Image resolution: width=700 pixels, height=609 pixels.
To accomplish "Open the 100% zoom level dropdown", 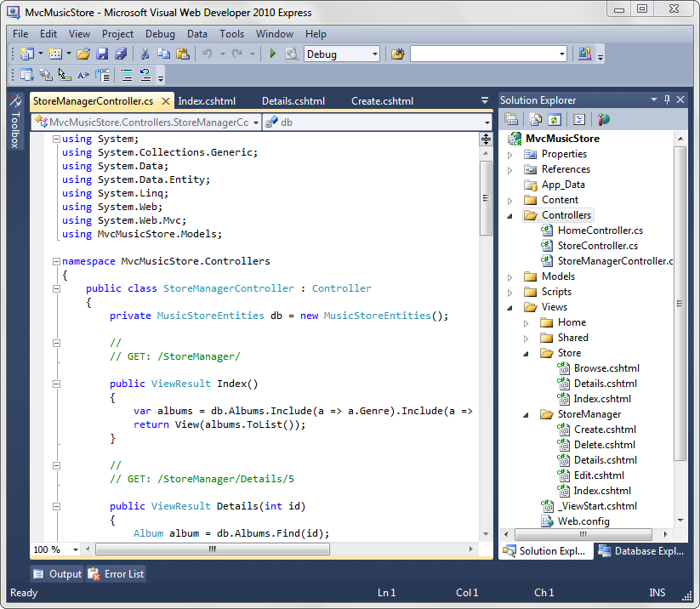I will click(76, 549).
